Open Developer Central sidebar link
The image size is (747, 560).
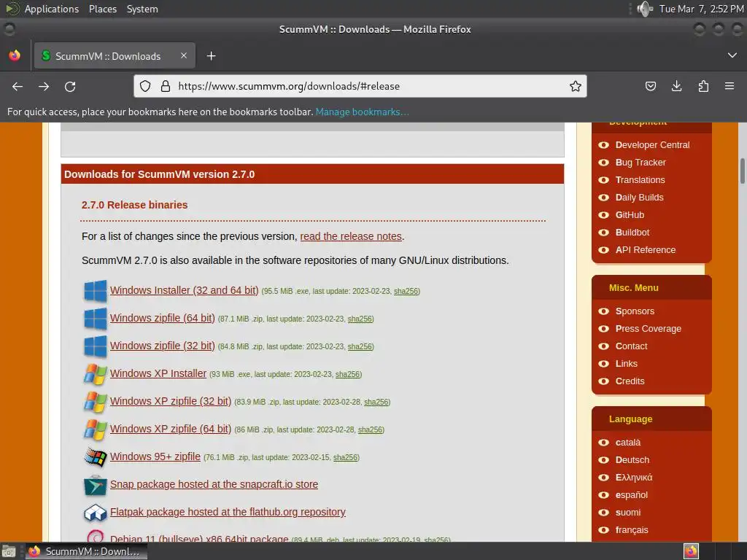652,145
